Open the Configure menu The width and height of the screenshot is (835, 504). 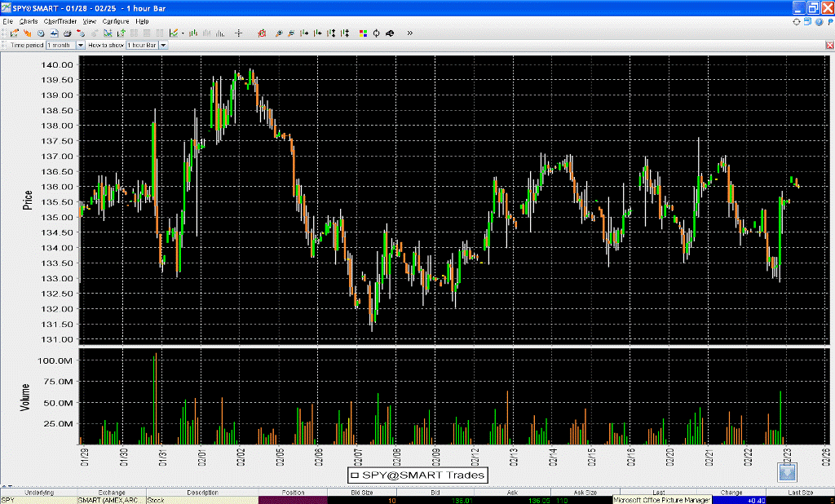tap(116, 21)
